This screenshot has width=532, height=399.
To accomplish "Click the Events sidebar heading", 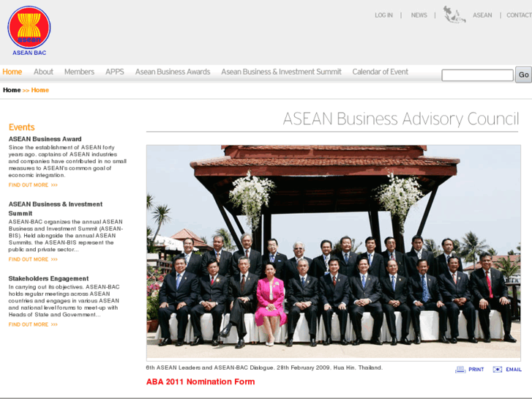I will tap(22, 127).
